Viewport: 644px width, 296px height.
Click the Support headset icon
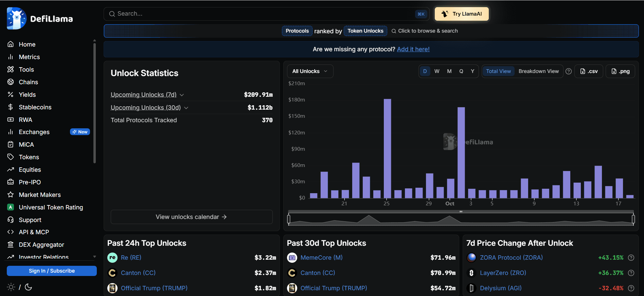(x=11, y=220)
